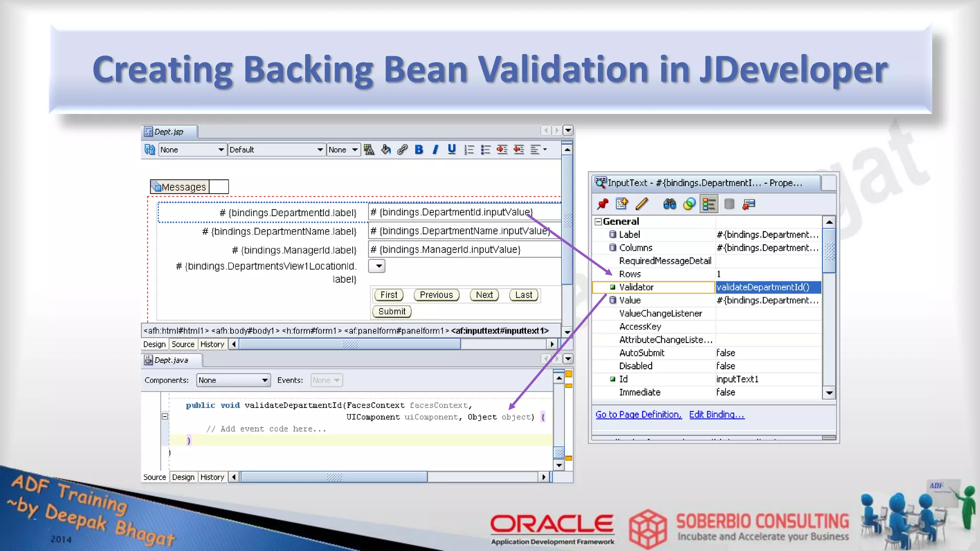
Task: Switch to the Source tab of Dept.jsp
Action: [183, 344]
